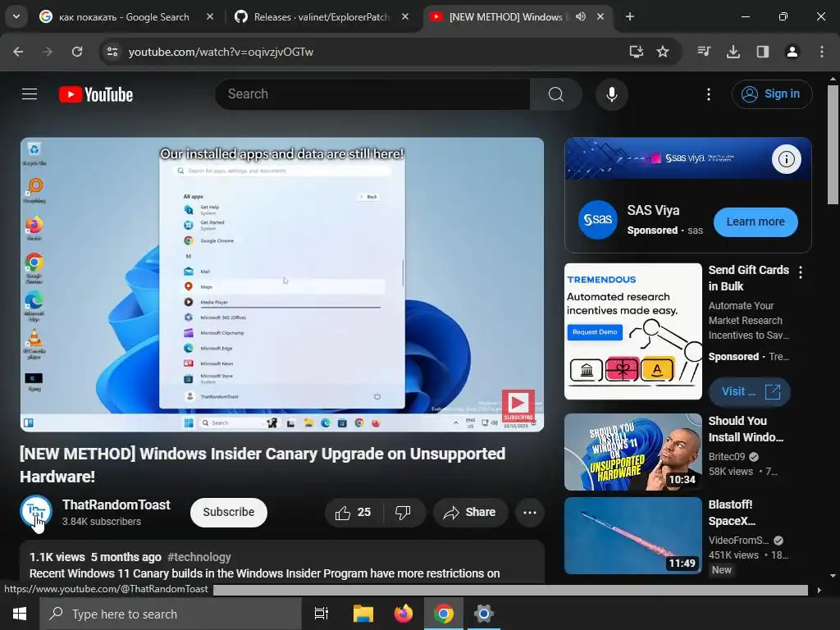Click the search magnifier button
The height and width of the screenshot is (630, 840).
tap(556, 94)
